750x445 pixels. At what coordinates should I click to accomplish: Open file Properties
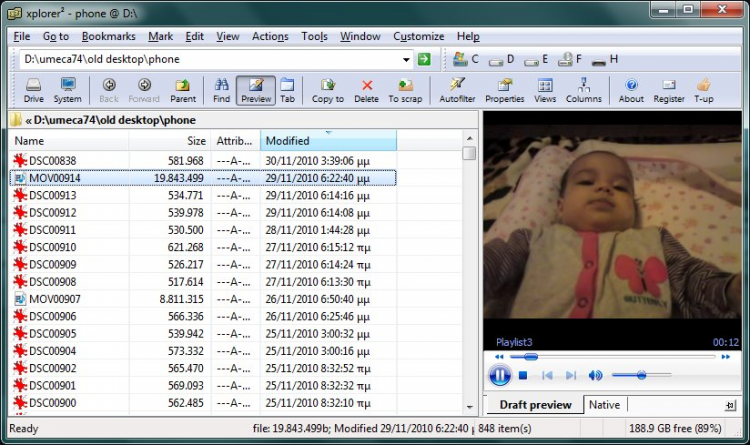click(505, 90)
